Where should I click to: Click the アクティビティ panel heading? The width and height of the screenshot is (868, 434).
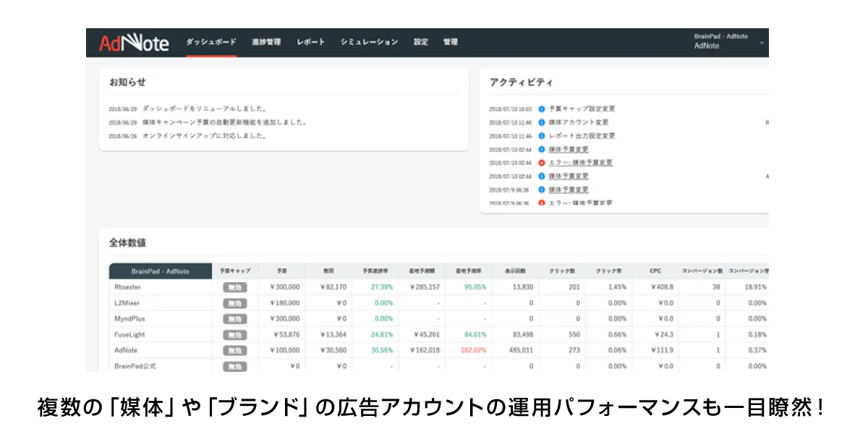521,82
